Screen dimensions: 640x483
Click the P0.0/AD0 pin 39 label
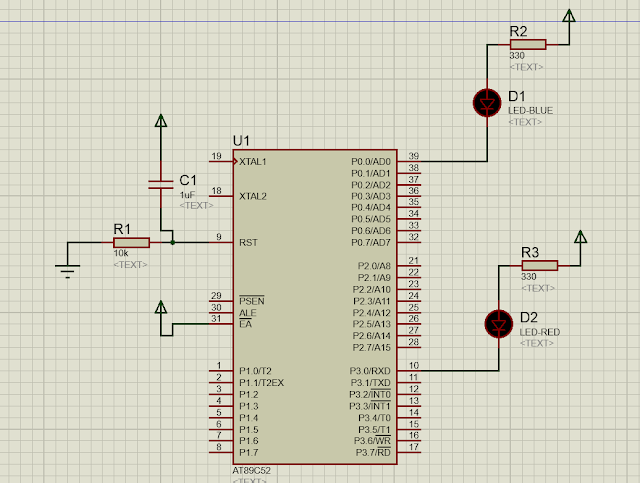click(x=371, y=162)
